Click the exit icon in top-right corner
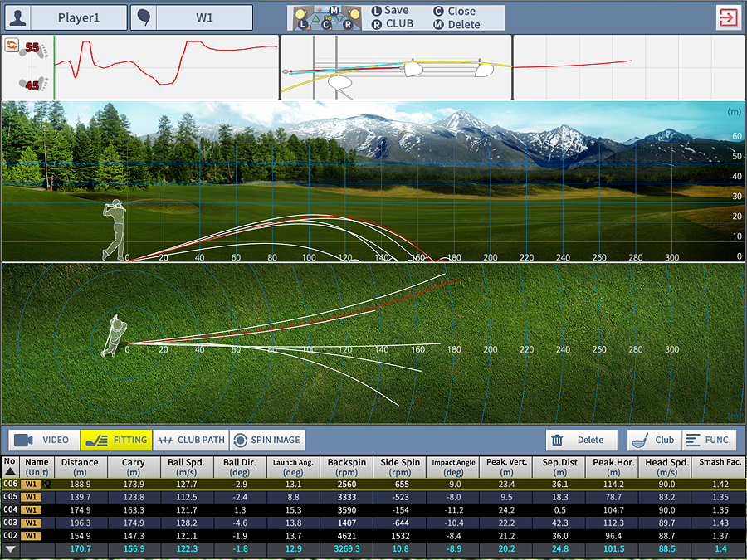The height and width of the screenshot is (560, 747). click(727, 17)
